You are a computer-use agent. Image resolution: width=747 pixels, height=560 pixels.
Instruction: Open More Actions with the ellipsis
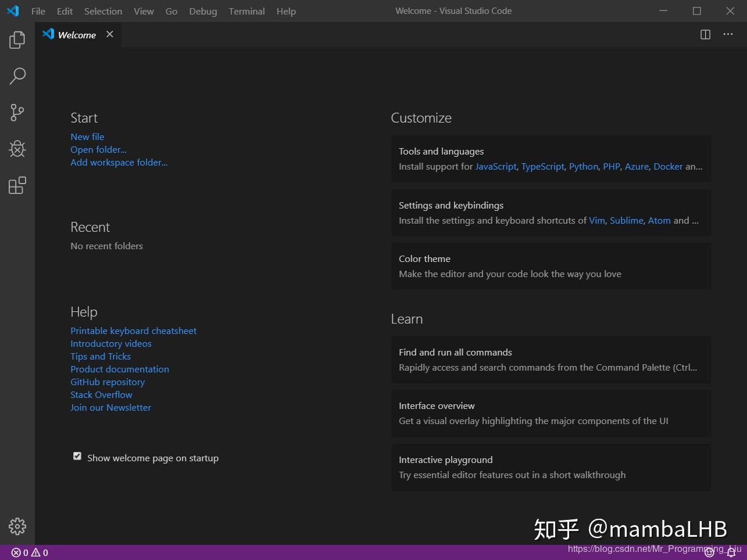pos(728,34)
